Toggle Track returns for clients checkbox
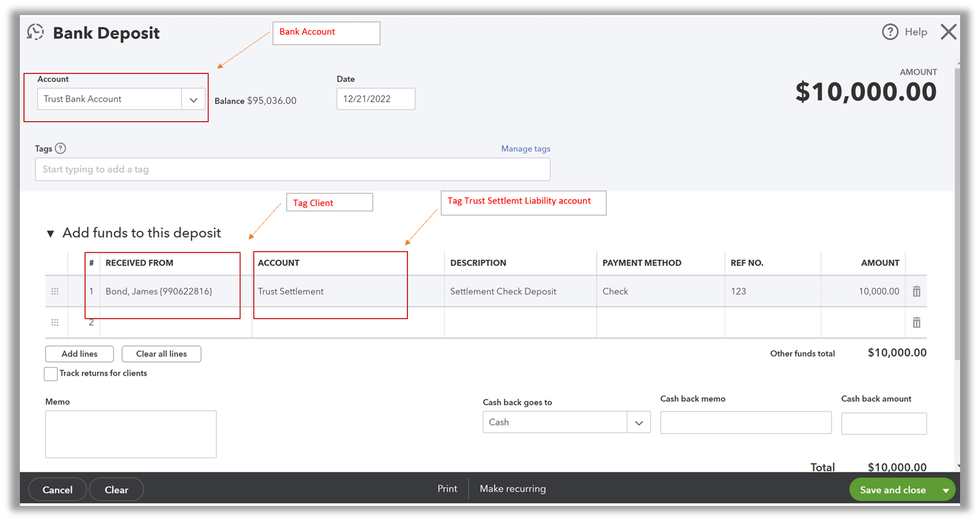The image size is (980, 521). click(x=51, y=373)
